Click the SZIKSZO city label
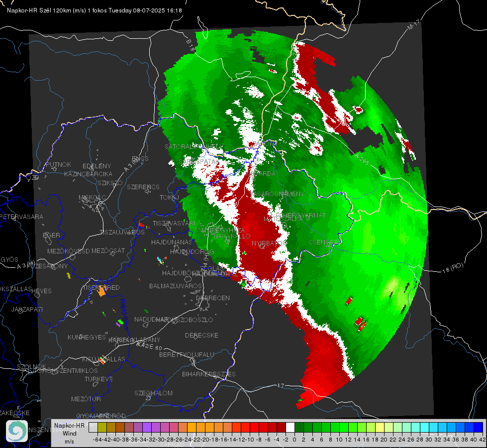The image size is (487, 448). pos(110,183)
